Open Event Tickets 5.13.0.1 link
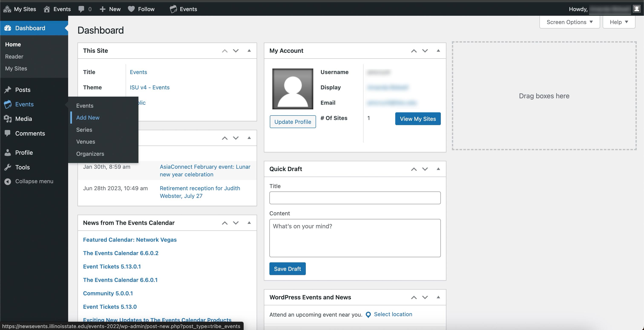This screenshot has width=644, height=330. pos(112,267)
